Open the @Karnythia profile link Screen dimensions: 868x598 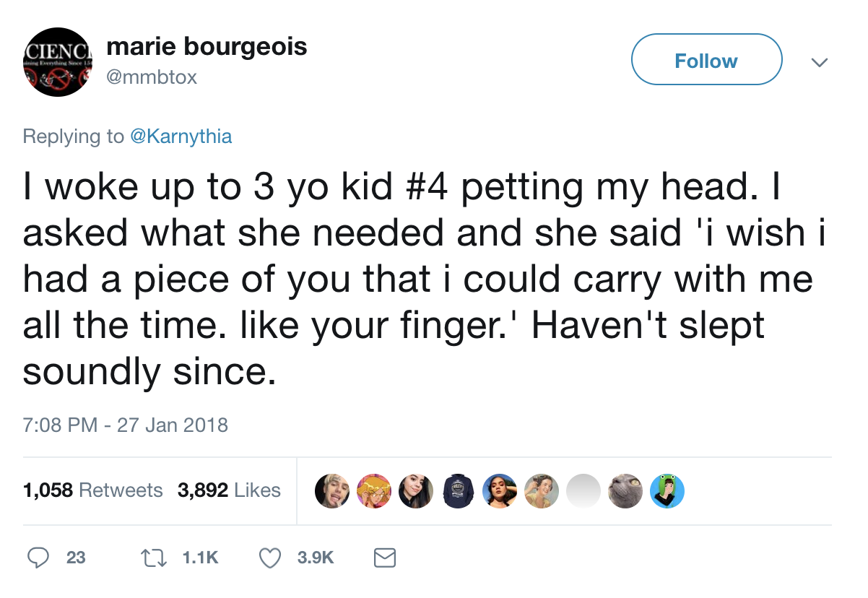[181, 136]
